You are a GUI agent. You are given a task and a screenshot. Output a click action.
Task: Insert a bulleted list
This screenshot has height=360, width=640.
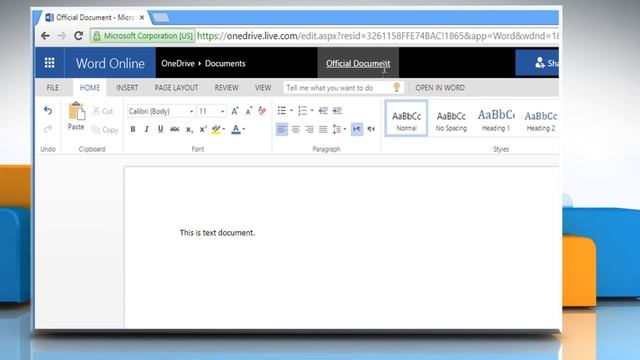click(282, 111)
